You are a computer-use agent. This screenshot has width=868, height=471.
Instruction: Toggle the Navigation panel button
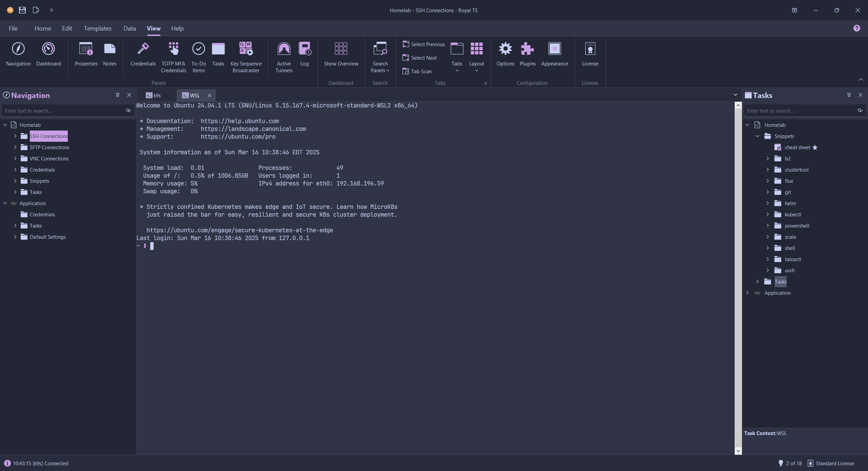click(x=18, y=54)
